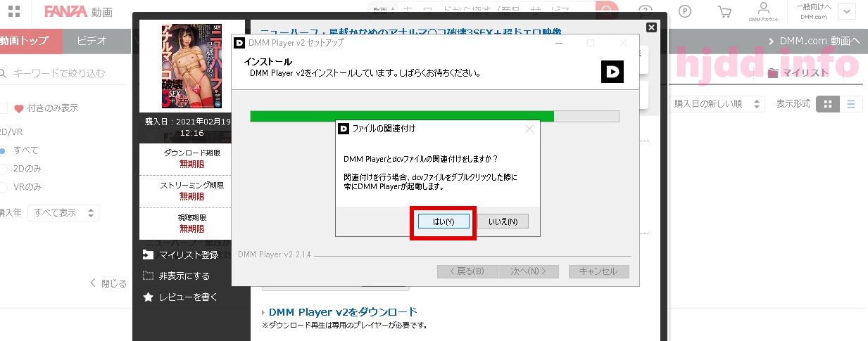868x341 pixels.
Task: Click the 閉じる collapse link
Action: [108, 283]
